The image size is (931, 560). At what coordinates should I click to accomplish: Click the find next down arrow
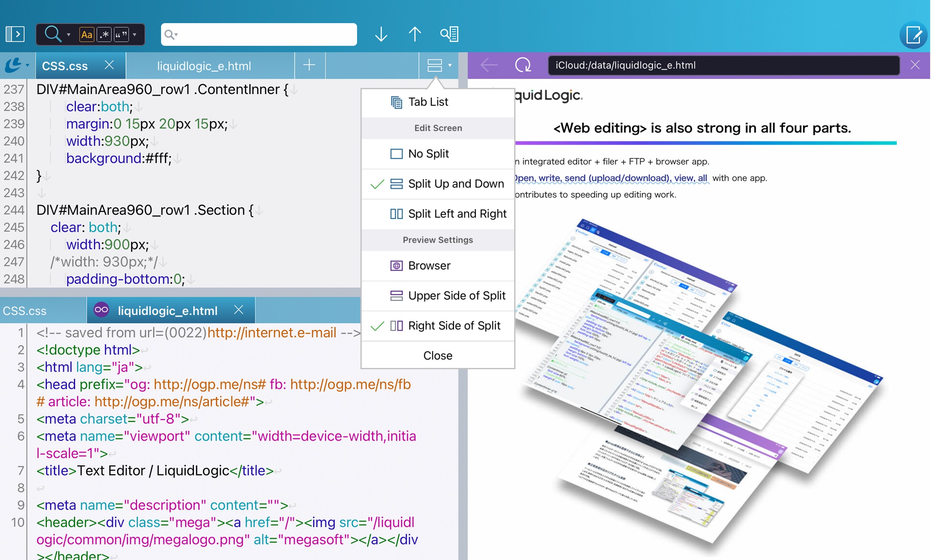click(x=381, y=34)
